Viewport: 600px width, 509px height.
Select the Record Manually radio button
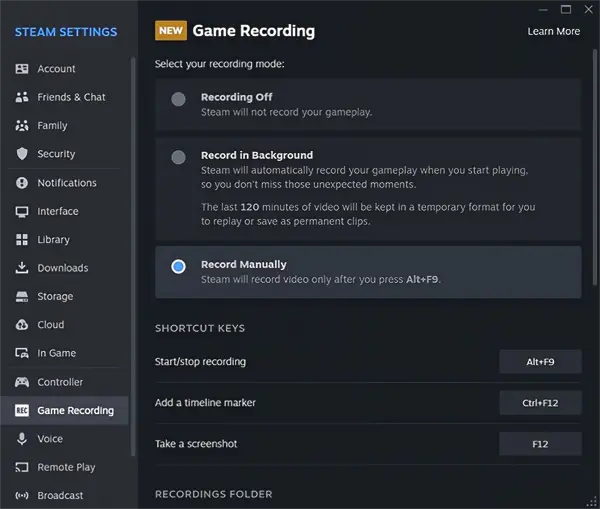(178, 266)
